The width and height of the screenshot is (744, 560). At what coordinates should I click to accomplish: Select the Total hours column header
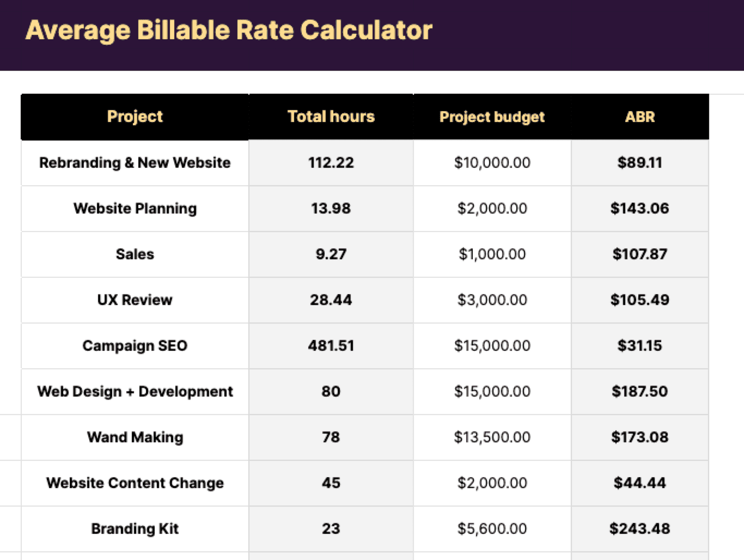coord(331,117)
